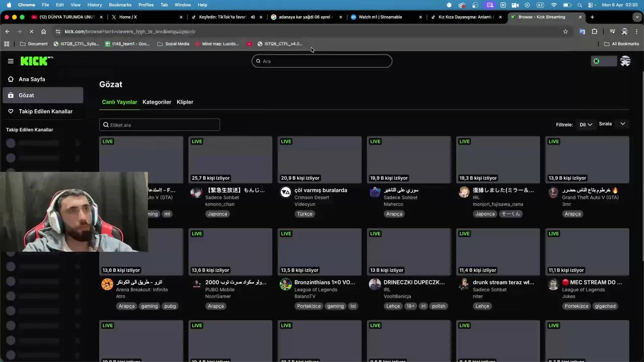
Task: Open League of Legends link under Jukes
Action: pos(584,290)
